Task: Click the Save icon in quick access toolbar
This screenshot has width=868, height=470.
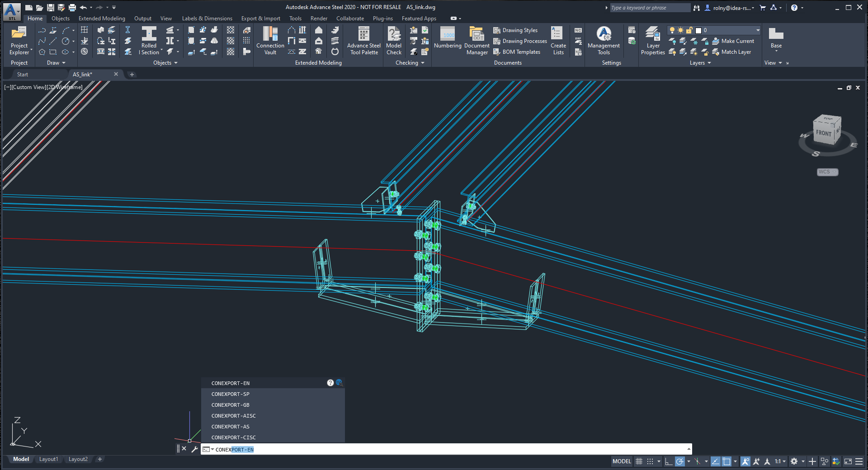Action: pyautogui.click(x=51, y=8)
